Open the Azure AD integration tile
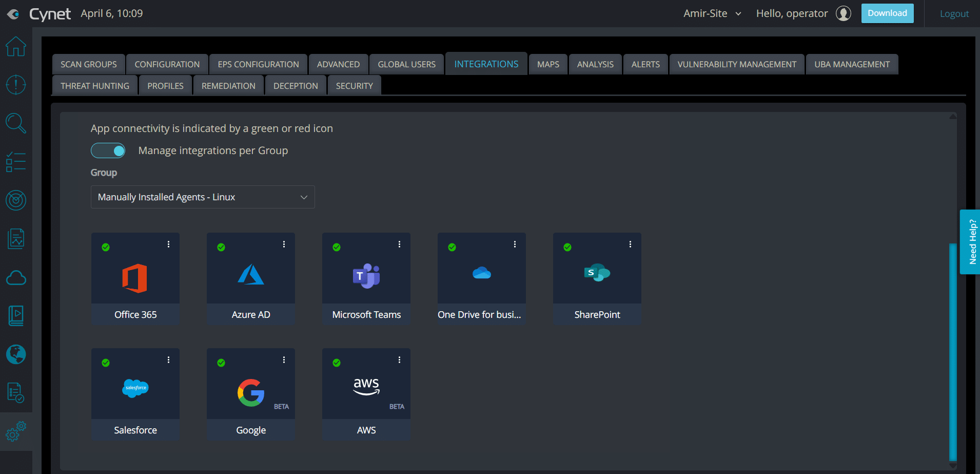 [251, 278]
